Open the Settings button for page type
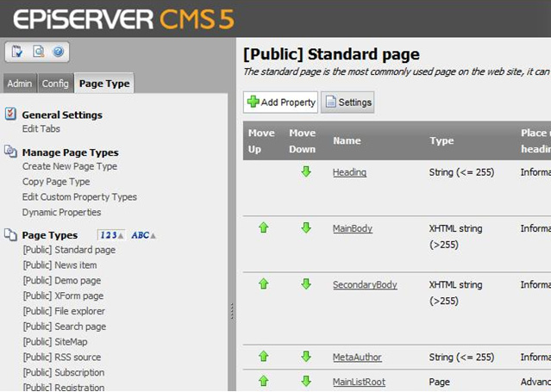Viewport: 551px width, 392px height. tap(348, 103)
